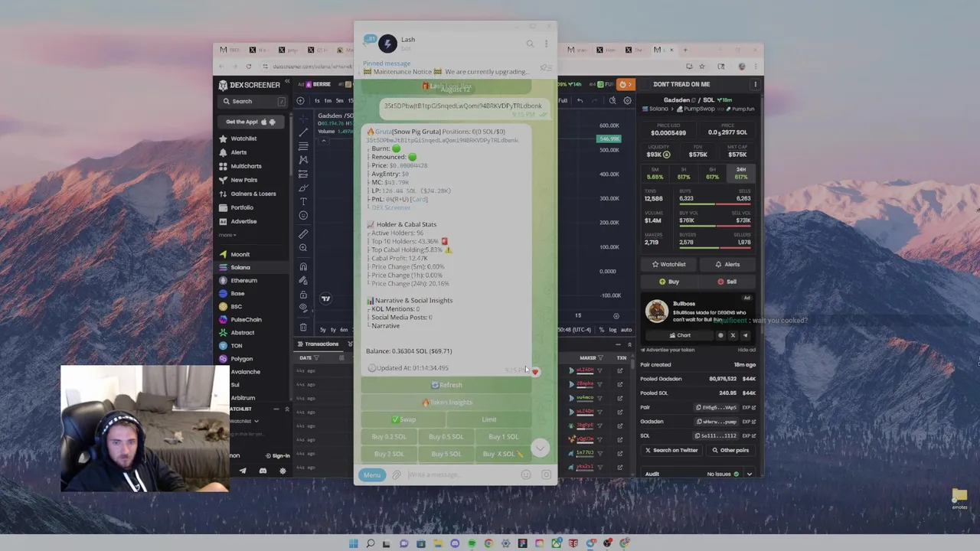The width and height of the screenshot is (980, 551).
Task: Select the 5m chart interval
Action: tap(338, 101)
